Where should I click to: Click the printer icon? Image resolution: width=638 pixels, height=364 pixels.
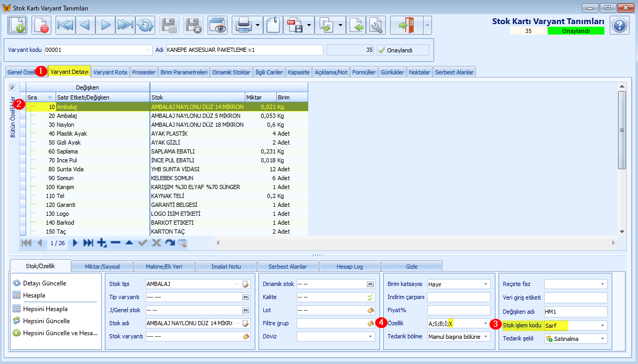[x=243, y=25]
